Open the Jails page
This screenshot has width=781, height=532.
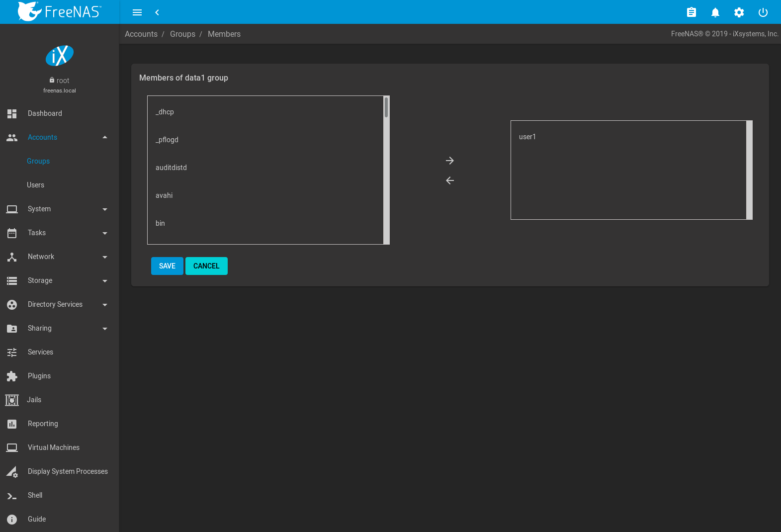coord(34,400)
